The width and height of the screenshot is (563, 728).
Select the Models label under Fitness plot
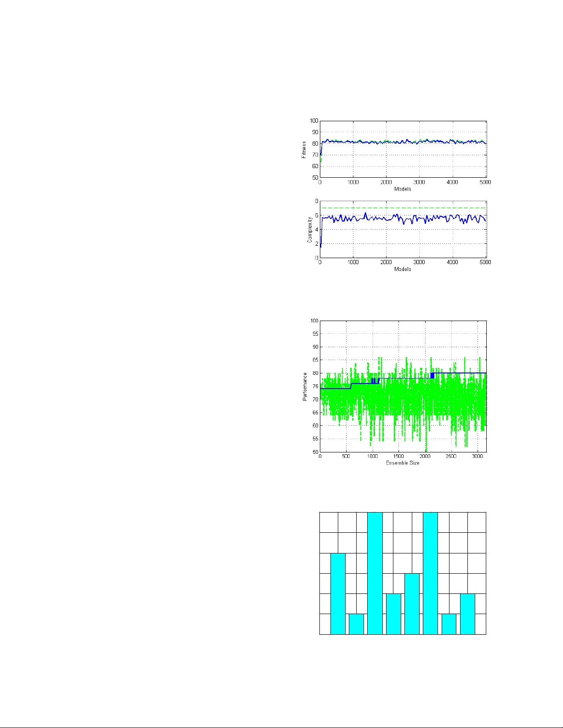coord(403,189)
